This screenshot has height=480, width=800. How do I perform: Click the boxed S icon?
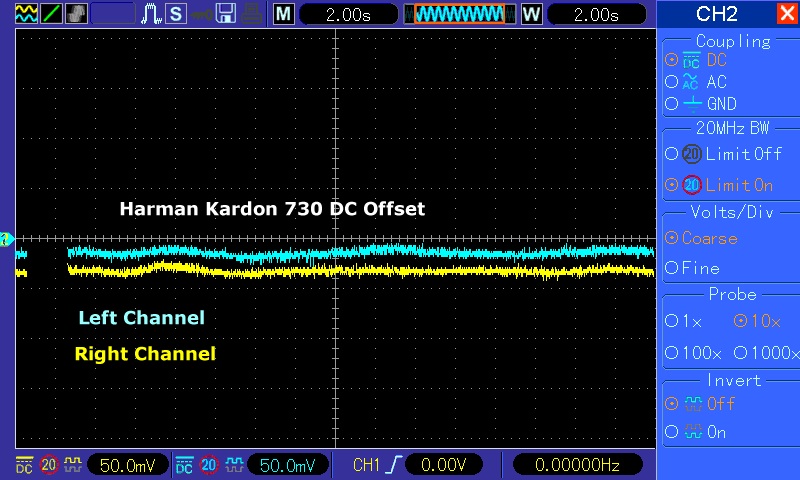click(x=176, y=14)
